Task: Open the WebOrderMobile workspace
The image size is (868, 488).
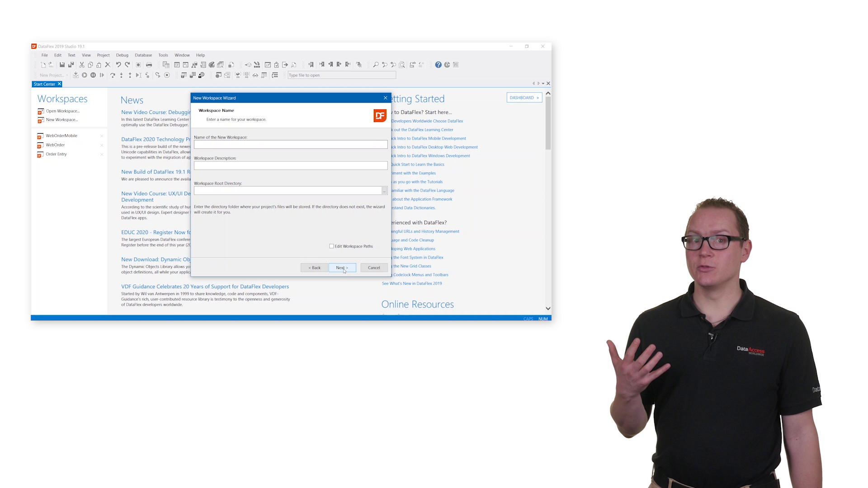Action: [x=61, y=136]
